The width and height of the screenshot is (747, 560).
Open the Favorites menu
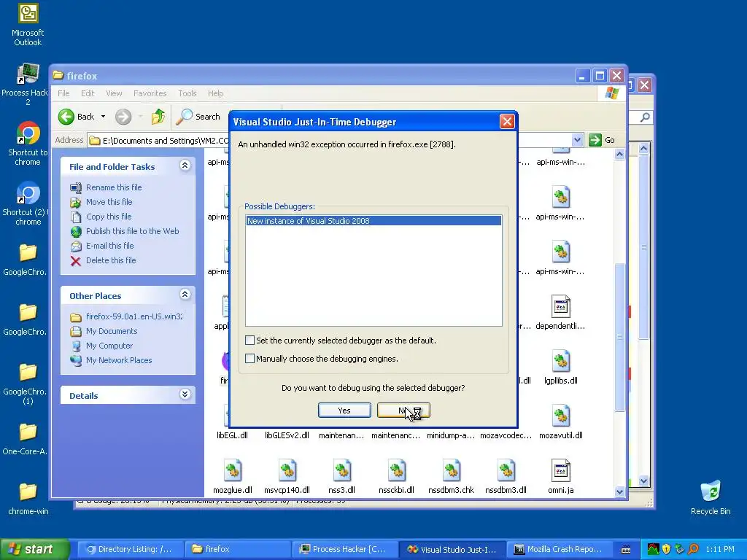point(150,93)
